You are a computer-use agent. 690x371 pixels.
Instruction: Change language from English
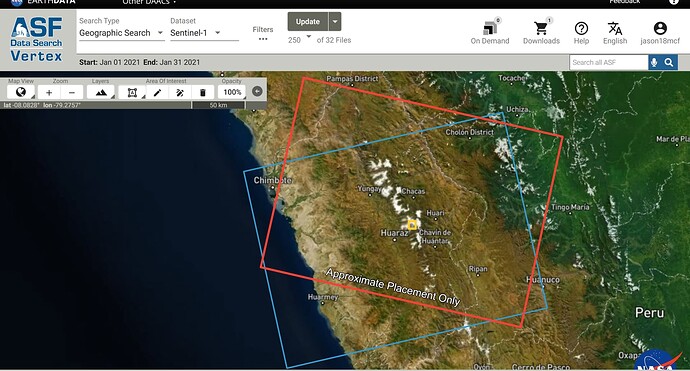pos(615,33)
